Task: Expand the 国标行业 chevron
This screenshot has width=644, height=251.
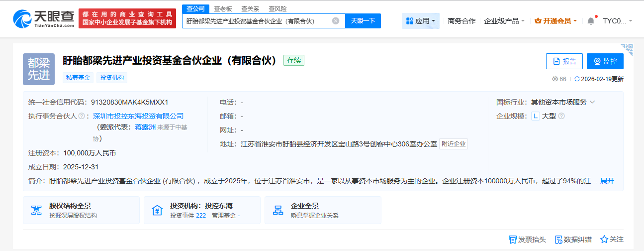Action: pos(592,102)
